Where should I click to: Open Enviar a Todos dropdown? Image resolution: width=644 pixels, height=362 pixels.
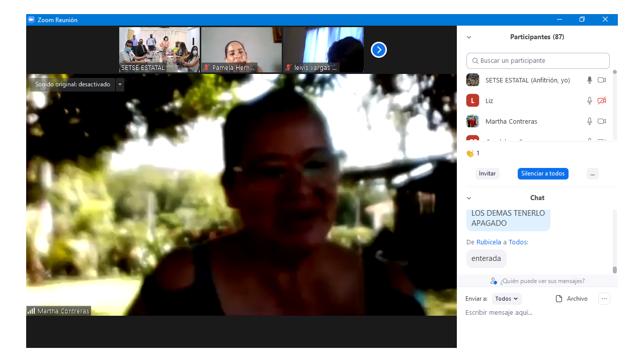pos(507,299)
